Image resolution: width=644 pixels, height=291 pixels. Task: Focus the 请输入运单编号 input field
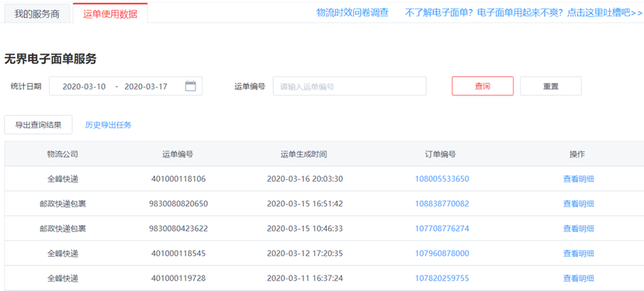[349, 86]
